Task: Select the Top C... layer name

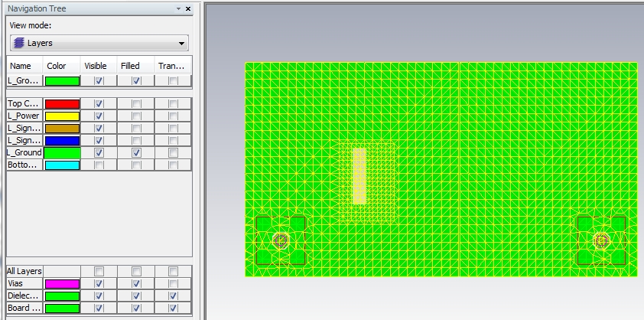Action: coord(23,103)
